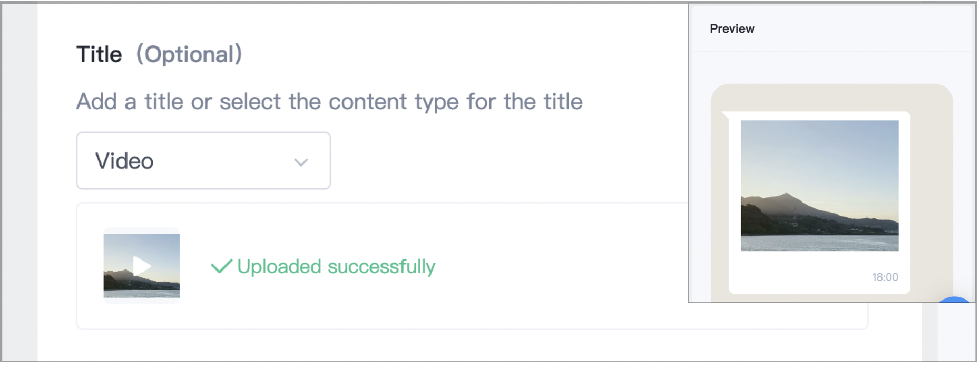Click the Title section heading
980x366 pixels.
pos(99,54)
